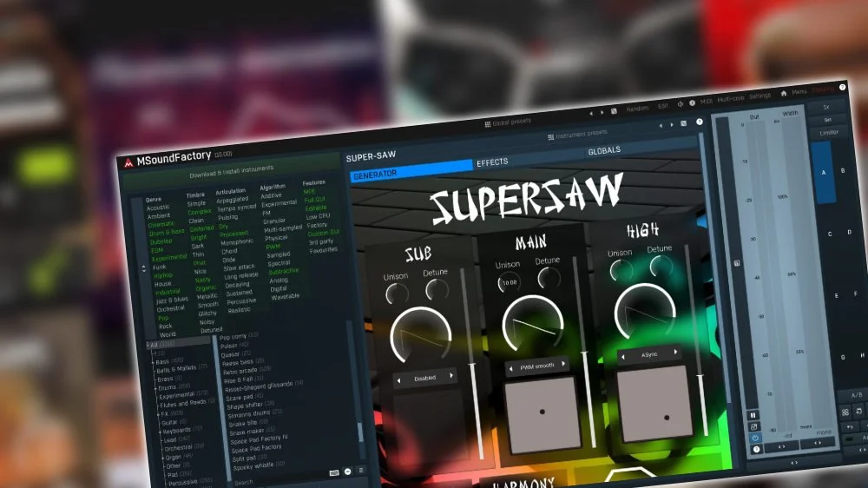Viewport: 868px width, 488px height.
Task: Adjust the SUB vertical level slider
Action: pyautogui.click(x=471, y=366)
